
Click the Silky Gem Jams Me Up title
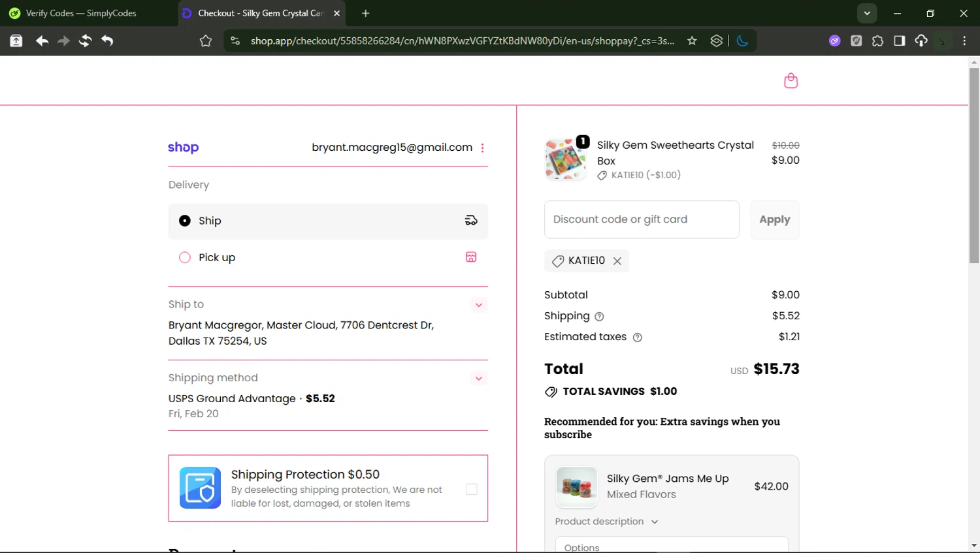click(668, 479)
